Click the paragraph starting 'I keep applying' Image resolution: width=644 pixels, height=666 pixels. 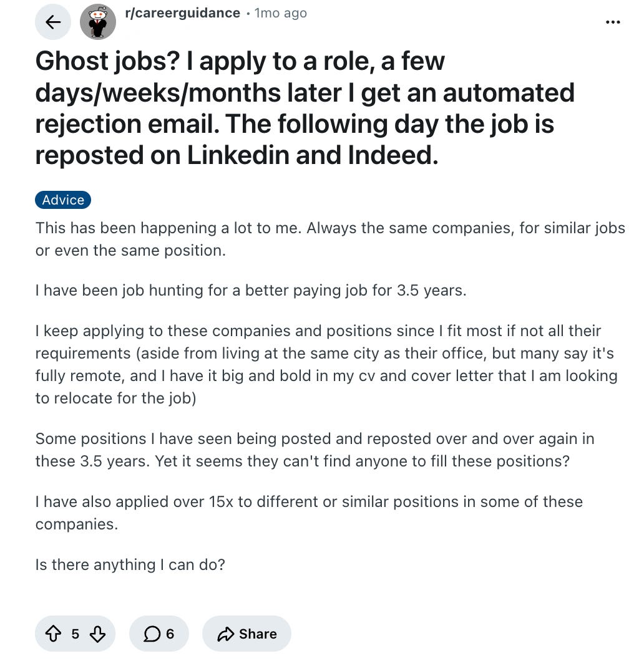326,364
